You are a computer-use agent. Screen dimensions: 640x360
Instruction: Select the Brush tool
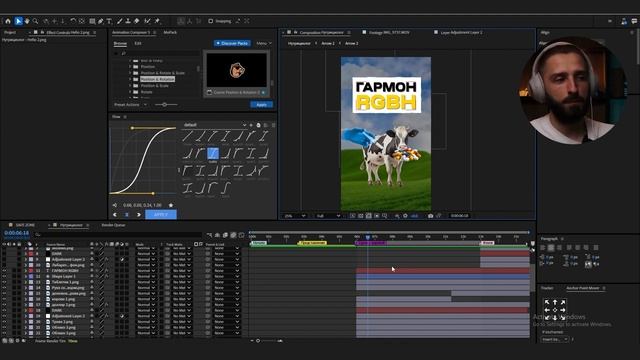click(120, 21)
